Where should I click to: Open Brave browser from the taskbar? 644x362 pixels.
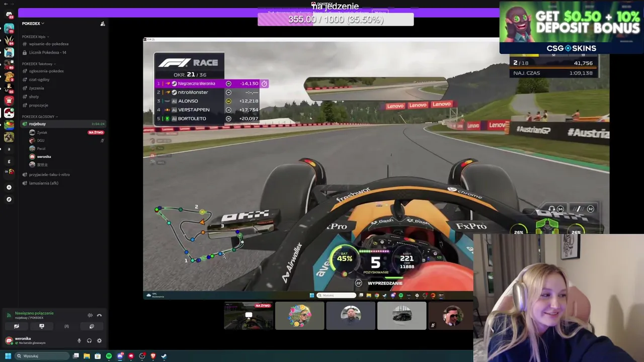tap(153, 356)
